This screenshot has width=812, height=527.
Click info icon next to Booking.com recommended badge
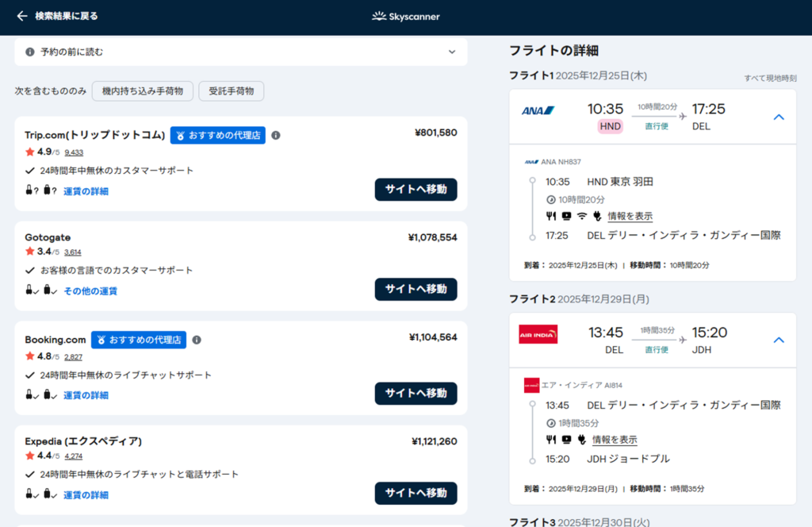pos(197,340)
